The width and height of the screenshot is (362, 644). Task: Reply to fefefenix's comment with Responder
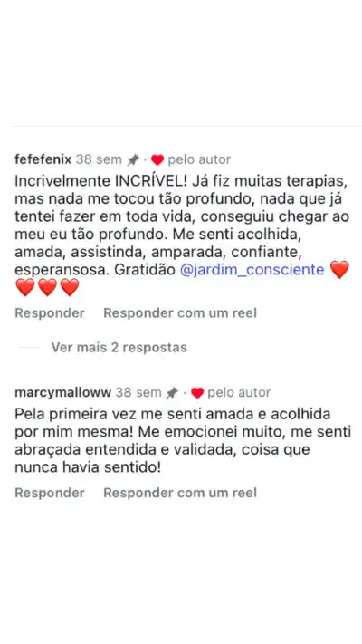[50, 313]
